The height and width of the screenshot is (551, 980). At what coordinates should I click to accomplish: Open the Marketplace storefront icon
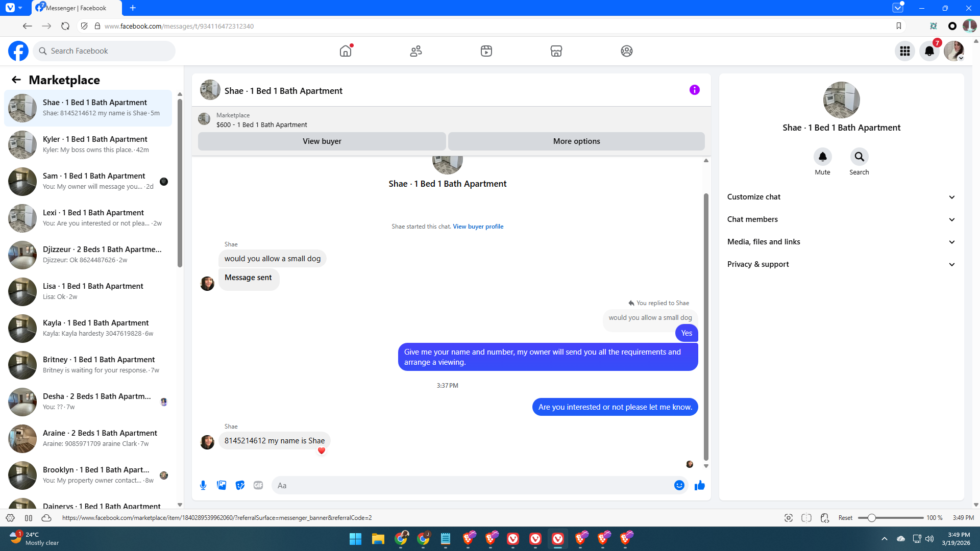[x=556, y=51]
